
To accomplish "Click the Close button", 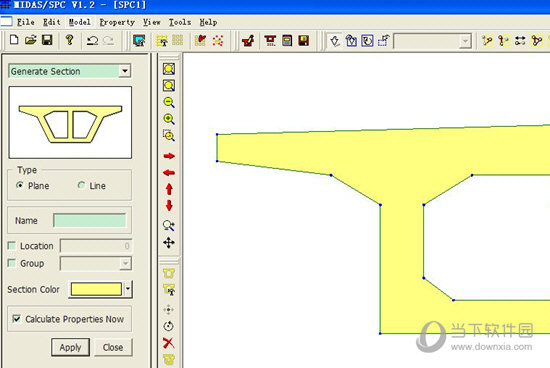I will pyautogui.click(x=113, y=347).
